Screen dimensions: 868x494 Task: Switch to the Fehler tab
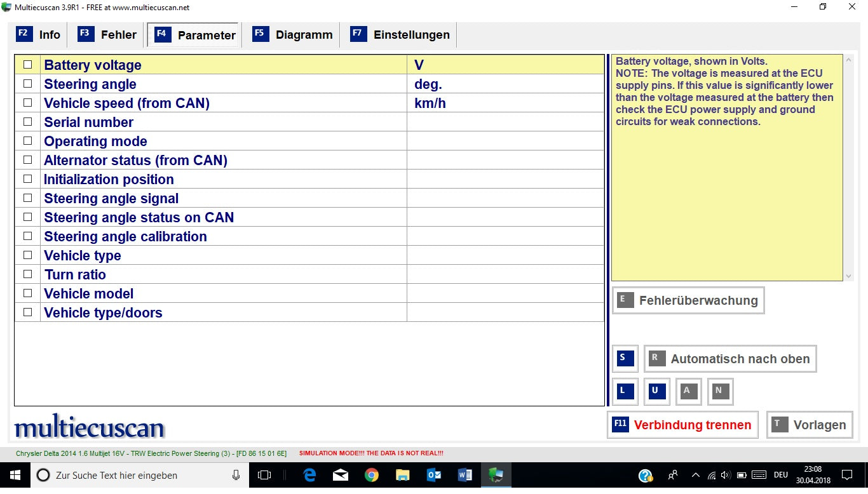click(x=107, y=35)
